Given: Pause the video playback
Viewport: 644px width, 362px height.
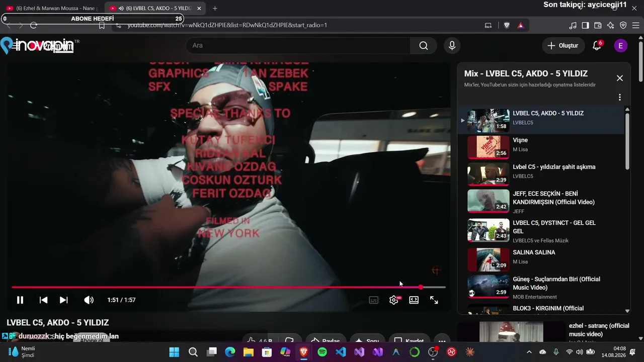Looking at the screenshot, I should pos(20,300).
